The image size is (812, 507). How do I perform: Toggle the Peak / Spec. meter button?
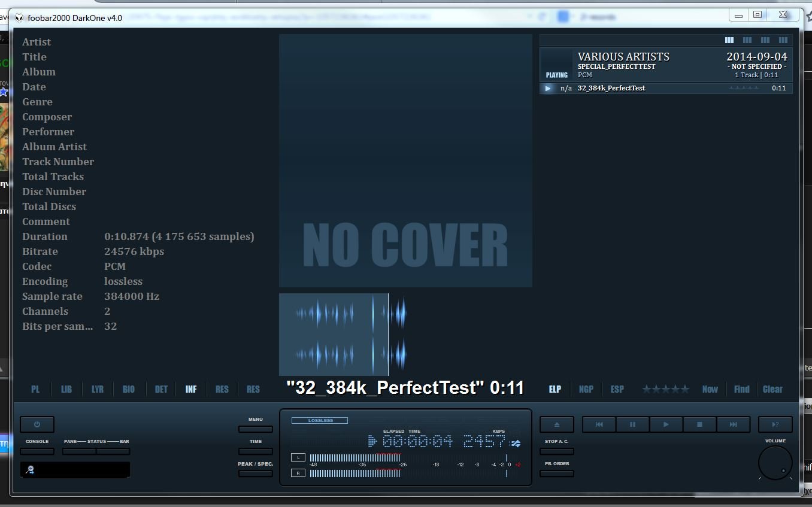click(255, 473)
